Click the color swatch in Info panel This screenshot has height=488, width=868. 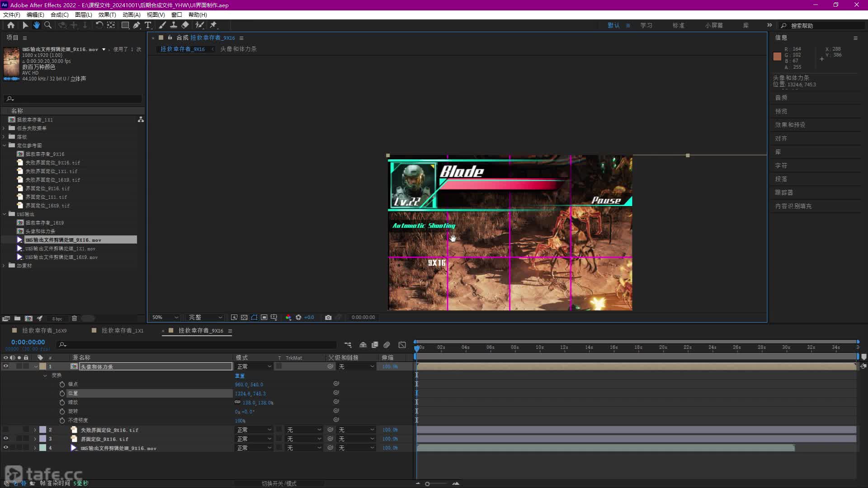[x=777, y=56]
